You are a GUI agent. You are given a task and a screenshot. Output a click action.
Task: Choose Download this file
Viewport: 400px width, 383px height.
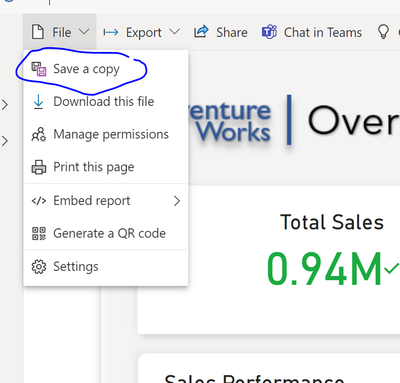106,102
